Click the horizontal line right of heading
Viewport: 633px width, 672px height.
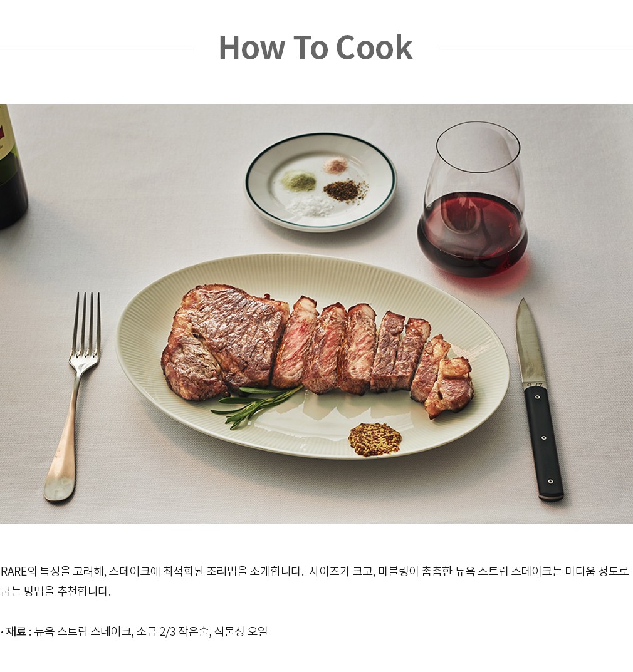point(536,49)
